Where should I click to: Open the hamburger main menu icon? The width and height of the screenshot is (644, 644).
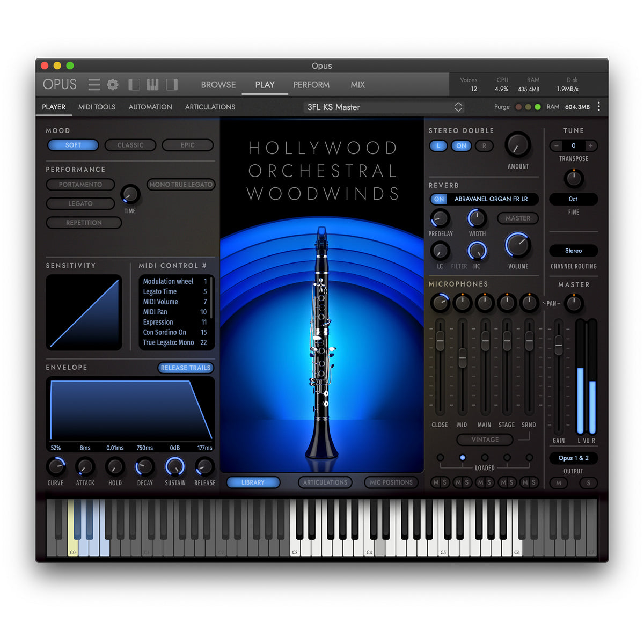click(94, 85)
